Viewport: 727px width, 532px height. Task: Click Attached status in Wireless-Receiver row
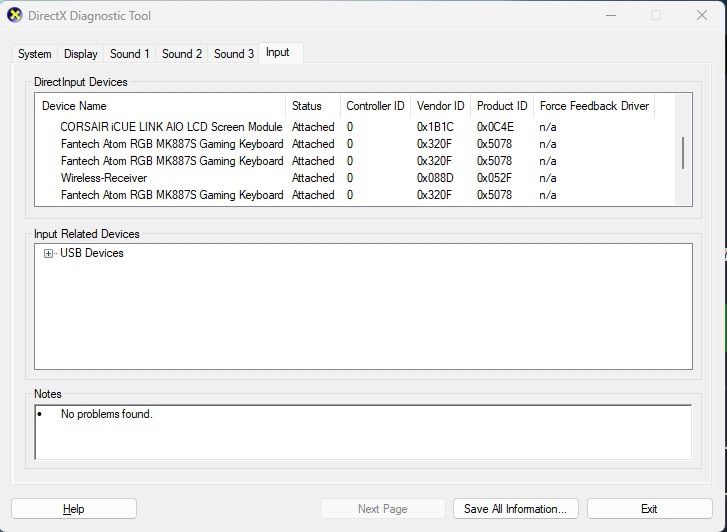coord(313,178)
